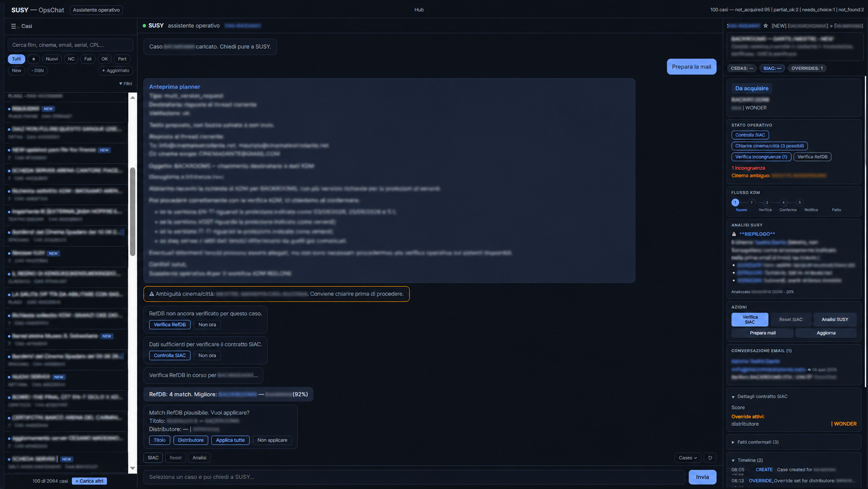This screenshot has height=489, width=868.
Task: Click Chiarire cinema/città (3 possibili) chip
Action: pyautogui.click(x=769, y=146)
